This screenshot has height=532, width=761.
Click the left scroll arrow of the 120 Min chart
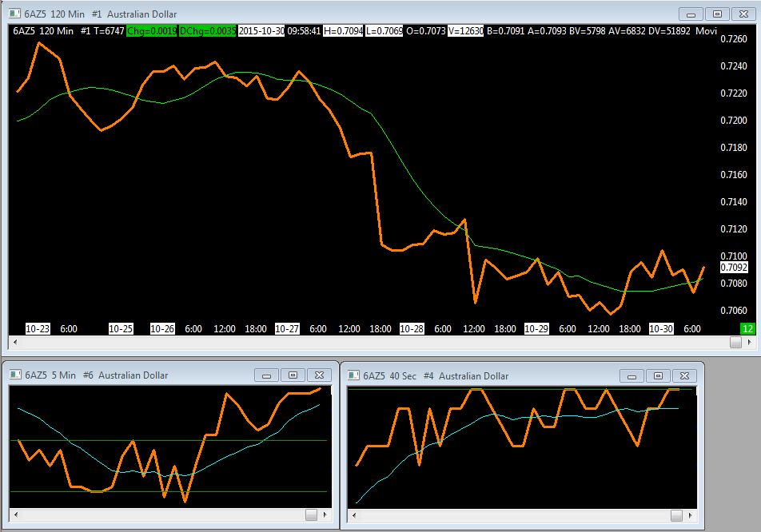click(15, 343)
